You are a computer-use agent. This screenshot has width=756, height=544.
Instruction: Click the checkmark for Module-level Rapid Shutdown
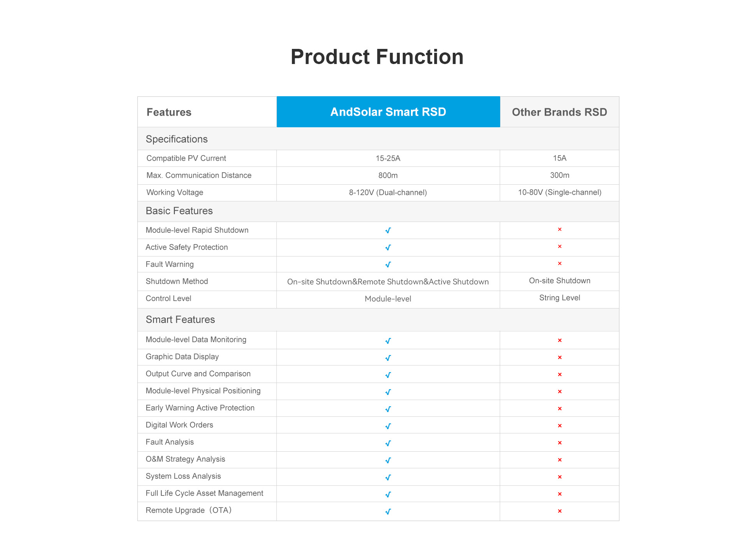pyautogui.click(x=388, y=230)
